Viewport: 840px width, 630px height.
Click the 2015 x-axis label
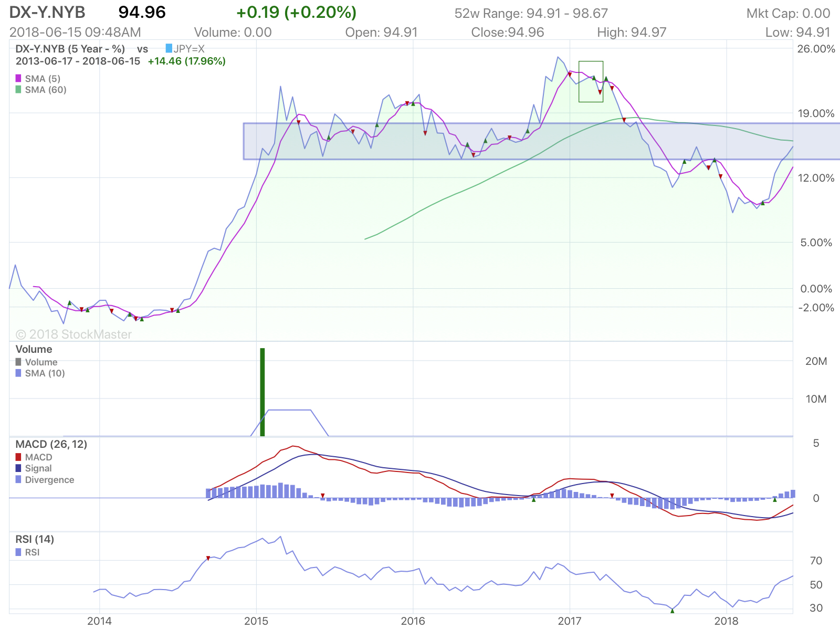pos(256,621)
